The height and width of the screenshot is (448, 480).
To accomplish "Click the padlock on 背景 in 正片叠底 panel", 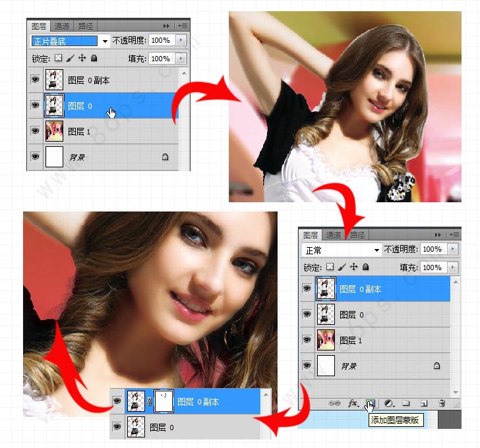I will [165, 157].
